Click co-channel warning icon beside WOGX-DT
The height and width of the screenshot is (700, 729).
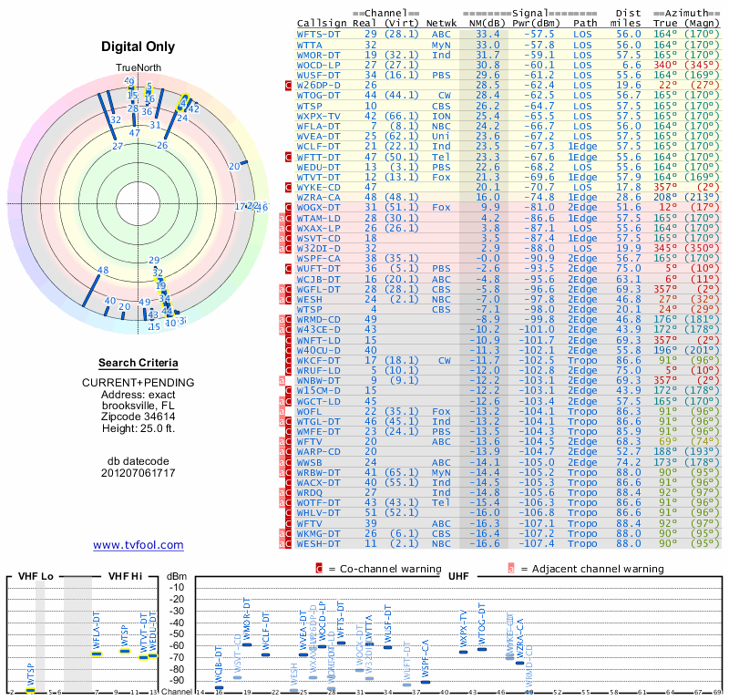click(288, 207)
